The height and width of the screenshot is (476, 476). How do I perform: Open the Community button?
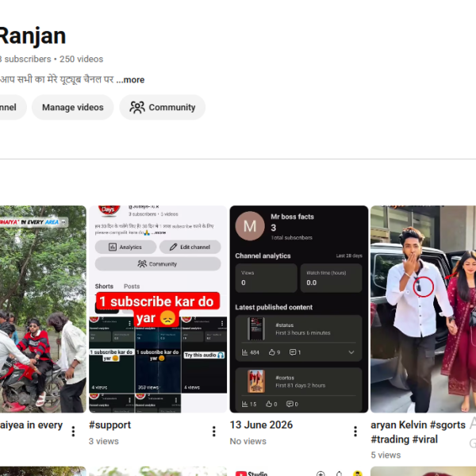163,107
